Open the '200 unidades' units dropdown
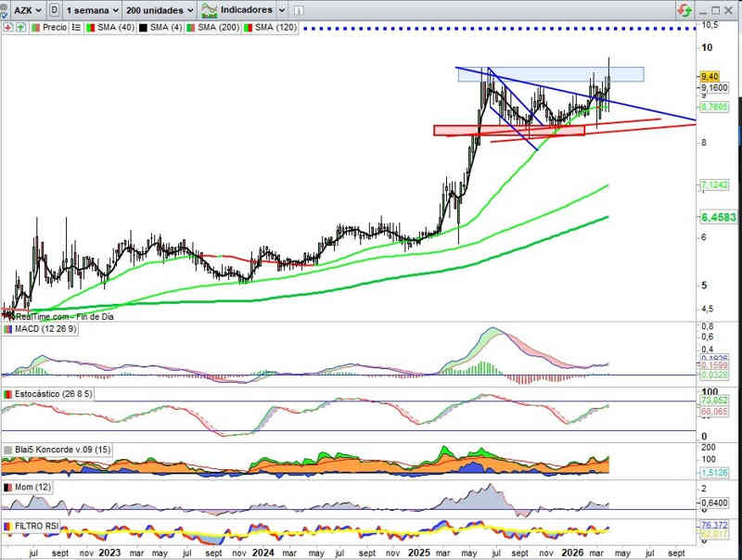This screenshot has width=742, height=560. pos(160,9)
